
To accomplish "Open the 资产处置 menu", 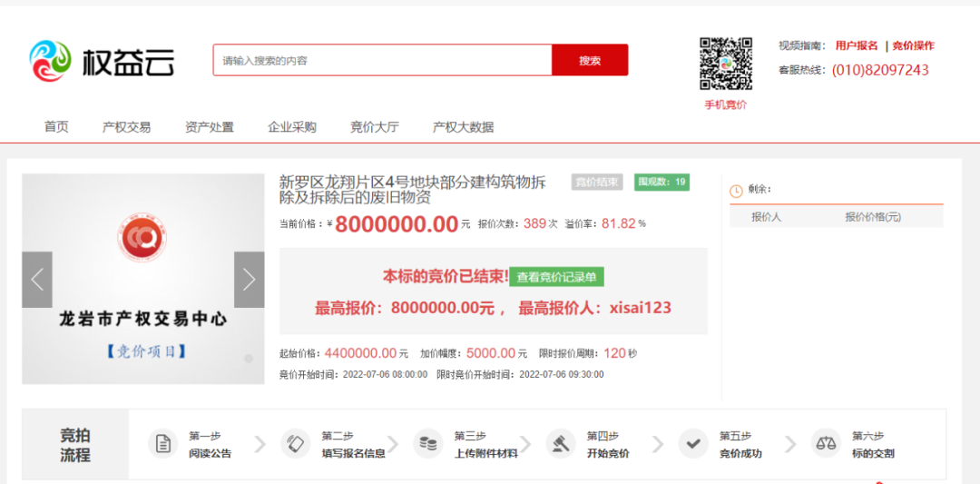I will pyautogui.click(x=210, y=127).
